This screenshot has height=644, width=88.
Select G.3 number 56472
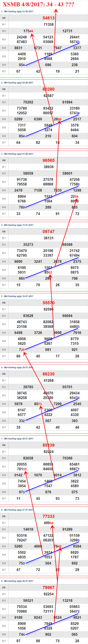[74, 611]
